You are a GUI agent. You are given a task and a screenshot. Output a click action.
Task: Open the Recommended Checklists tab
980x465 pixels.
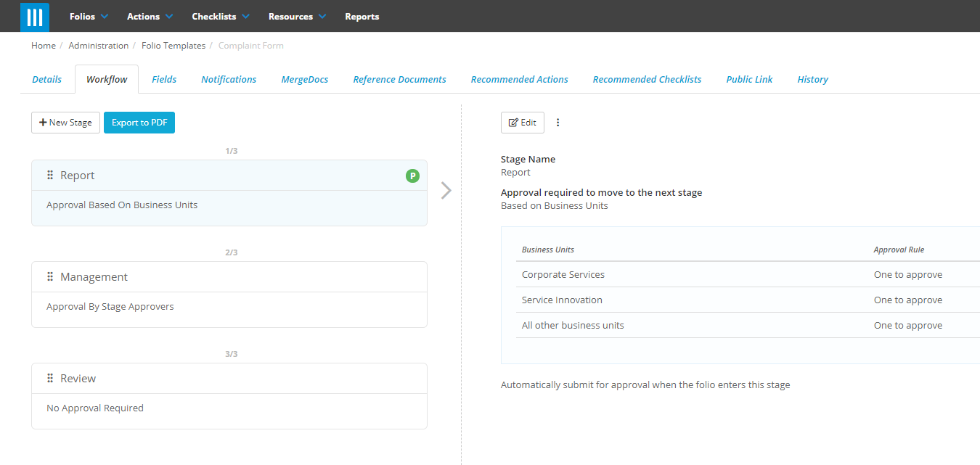(x=646, y=78)
